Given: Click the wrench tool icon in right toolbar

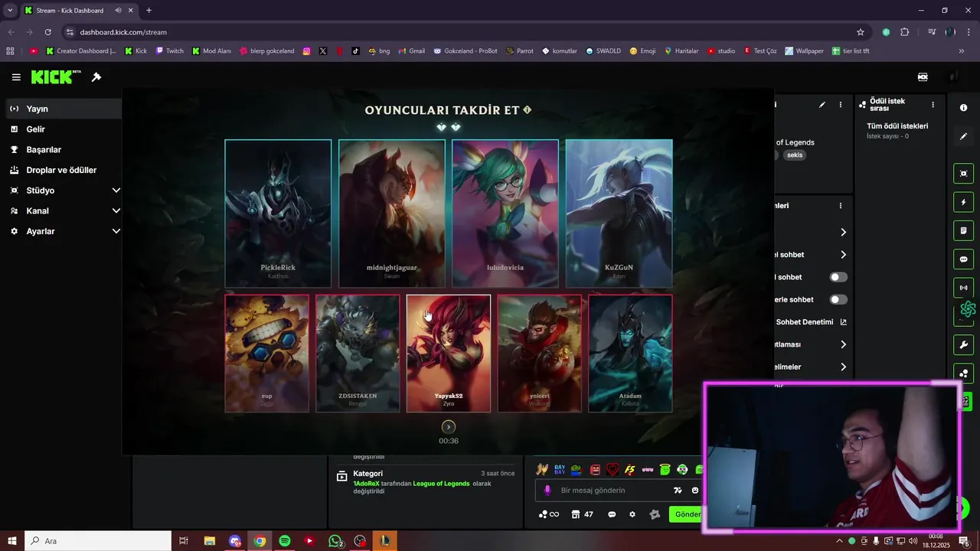Looking at the screenshot, I should tap(963, 344).
